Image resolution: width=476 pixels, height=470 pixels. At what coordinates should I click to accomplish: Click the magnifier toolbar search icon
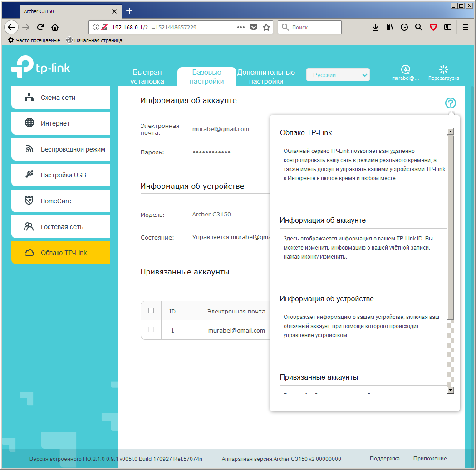[x=419, y=27]
